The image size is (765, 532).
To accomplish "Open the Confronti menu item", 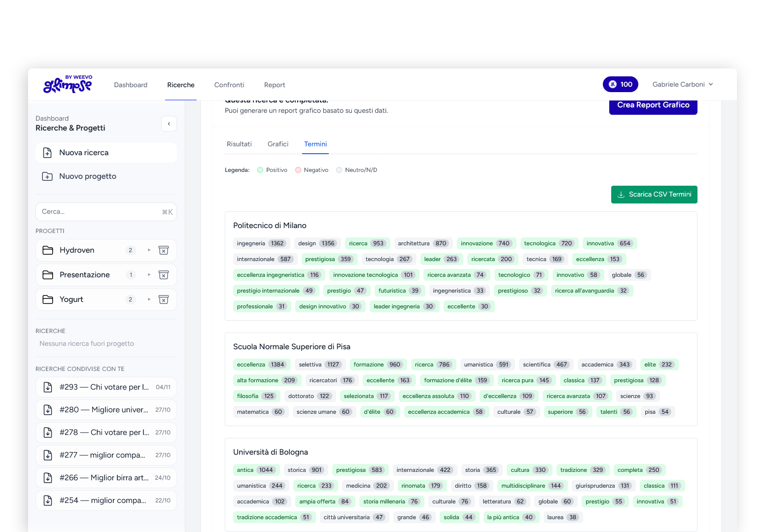I will pyautogui.click(x=229, y=85).
